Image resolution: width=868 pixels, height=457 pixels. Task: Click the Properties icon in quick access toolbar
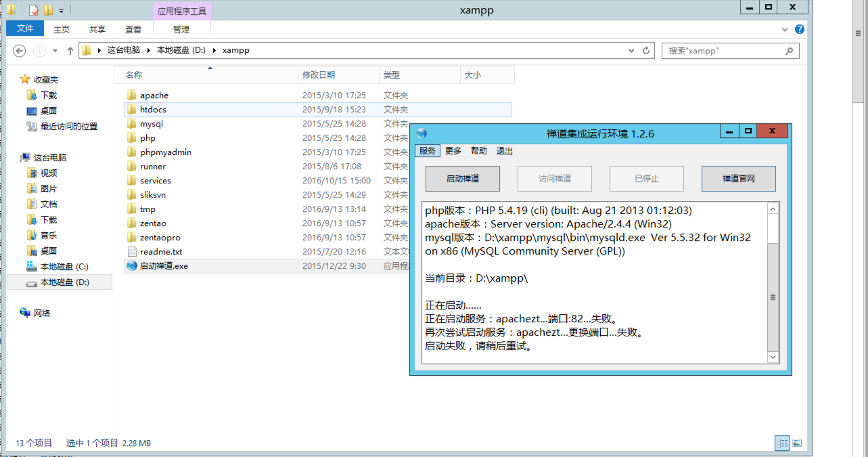coord(33,9)
